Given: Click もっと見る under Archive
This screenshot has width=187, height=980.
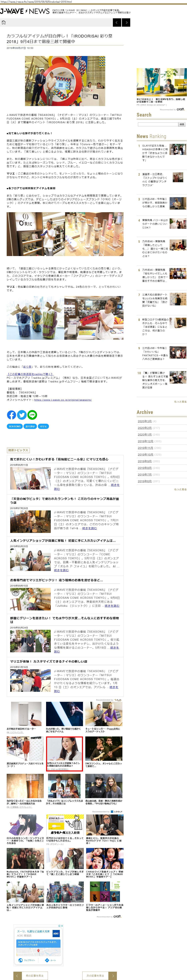Looking at the screenshot, I should click(180, 489).
